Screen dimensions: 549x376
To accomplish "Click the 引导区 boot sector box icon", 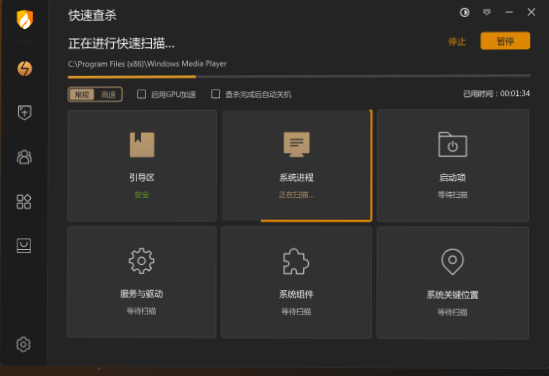I will 142,145.
